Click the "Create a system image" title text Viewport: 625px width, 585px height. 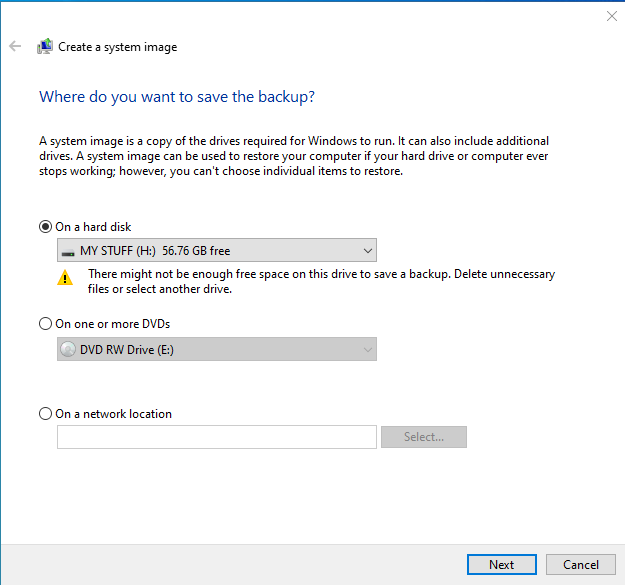117,47
